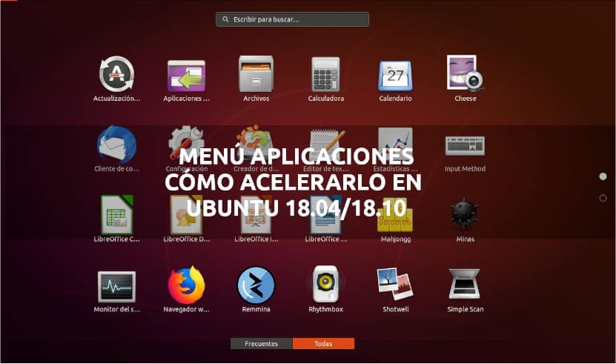This screenshot has width=616, height=364.
Task: Open the Estadísticas app icon
Action: [395, 144]
